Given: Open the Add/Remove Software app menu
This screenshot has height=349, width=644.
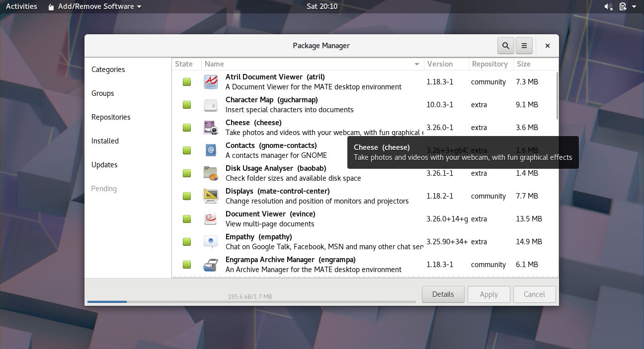Looking at the screenshot, I should [94, 6].
